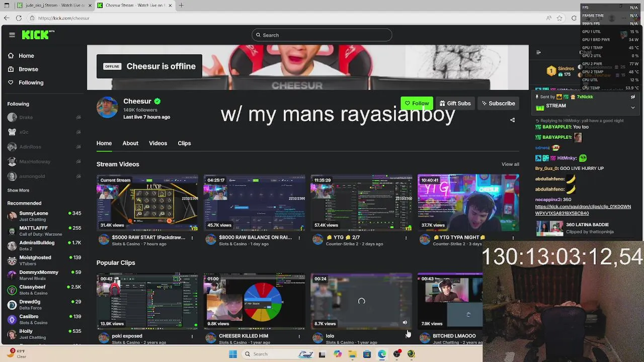644x362 pixels.
Task: Close the Cheesur Stream tab
Action: 170,6
